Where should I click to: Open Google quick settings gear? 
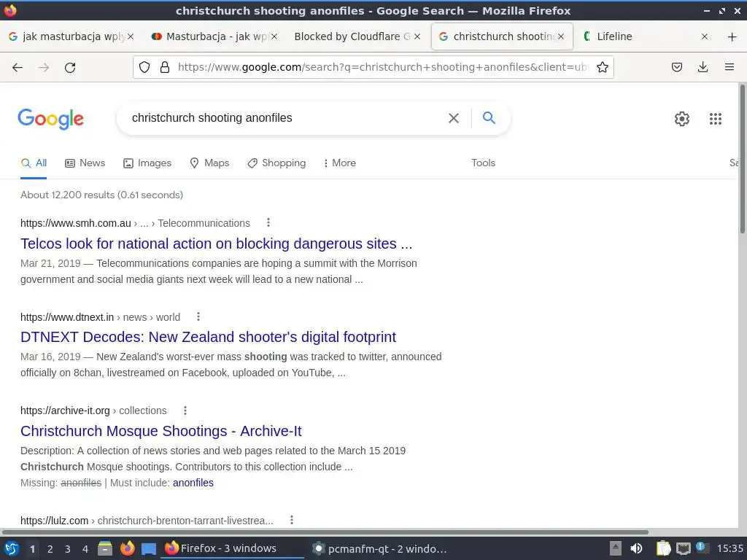(x=682, y=119)
